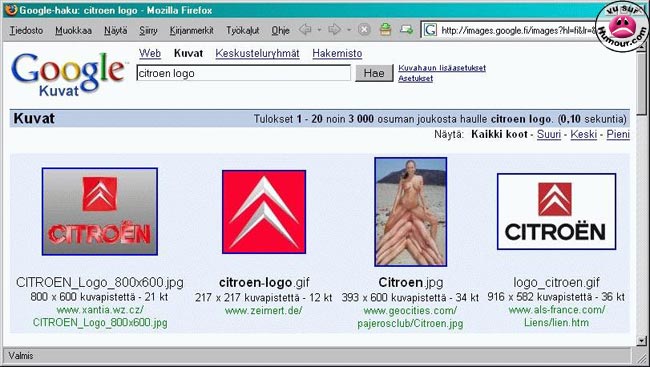Open the Hakemisto tab
The height and width of the screenshot is (367, 650).
click(x=337, y=53)
